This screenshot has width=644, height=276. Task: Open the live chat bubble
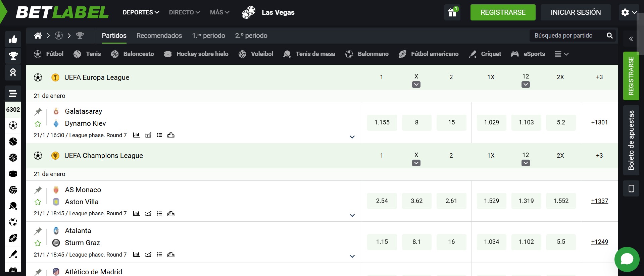coord(627,259)
